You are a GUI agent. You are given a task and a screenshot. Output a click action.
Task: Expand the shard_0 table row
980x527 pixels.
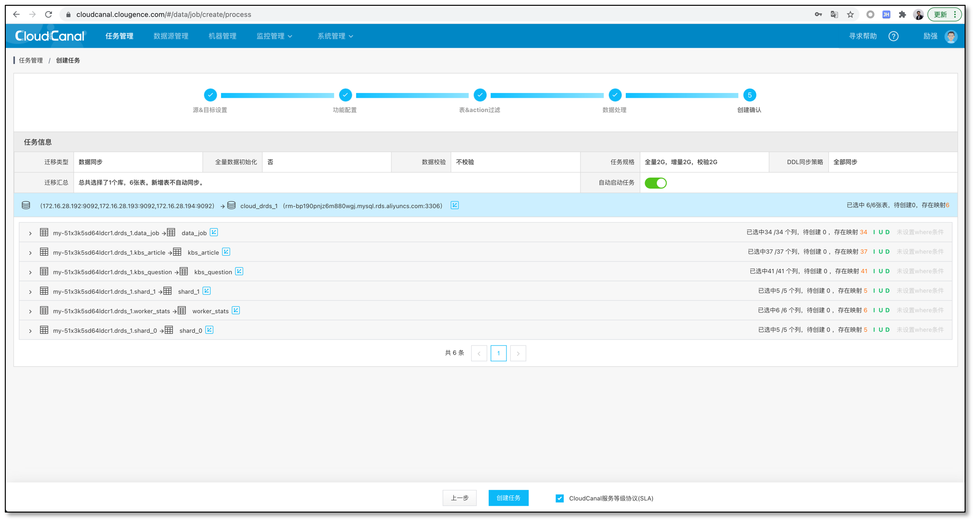(30, 331)
